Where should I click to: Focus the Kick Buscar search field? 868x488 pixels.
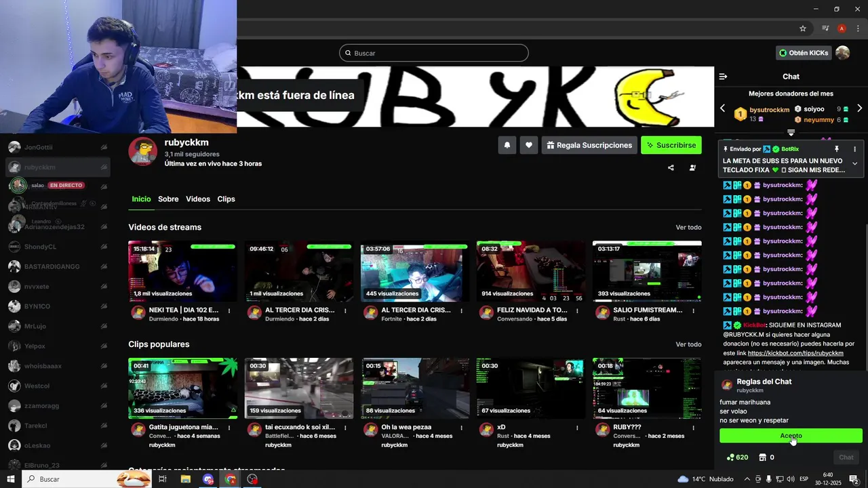434,53
